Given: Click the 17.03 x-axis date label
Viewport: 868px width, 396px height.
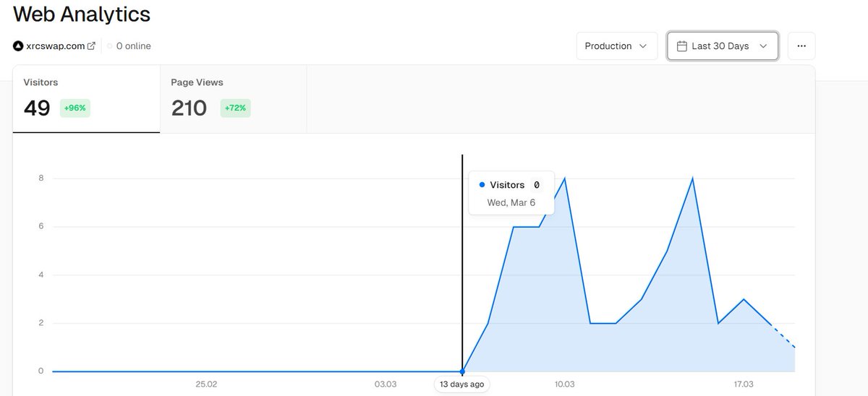Looking at the screenshot, I should point(744,384).
